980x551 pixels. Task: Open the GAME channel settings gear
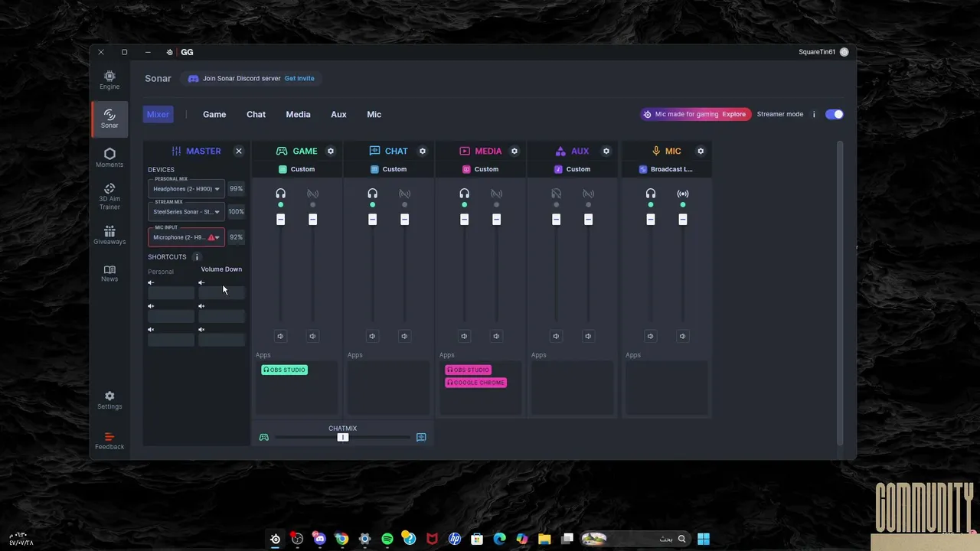[x=331, y=151]
